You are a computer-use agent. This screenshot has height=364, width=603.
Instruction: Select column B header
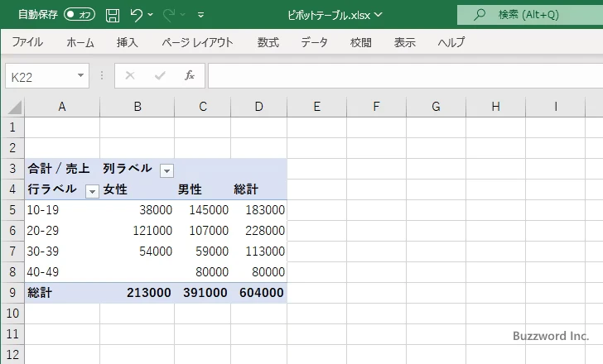coord(137,107)
